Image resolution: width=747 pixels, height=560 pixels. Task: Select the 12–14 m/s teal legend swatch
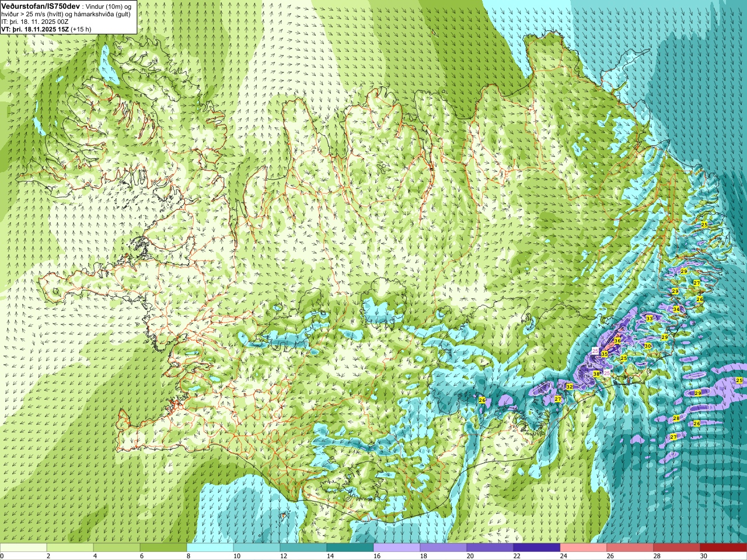303,548
